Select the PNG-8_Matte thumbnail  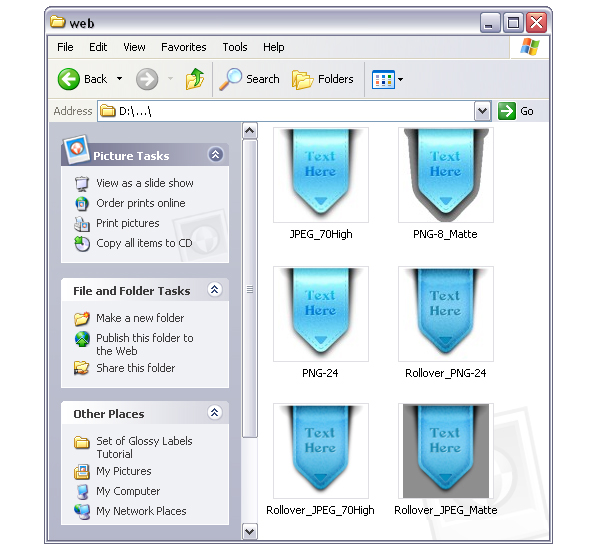pyautogui.click(x=446, y=175)
